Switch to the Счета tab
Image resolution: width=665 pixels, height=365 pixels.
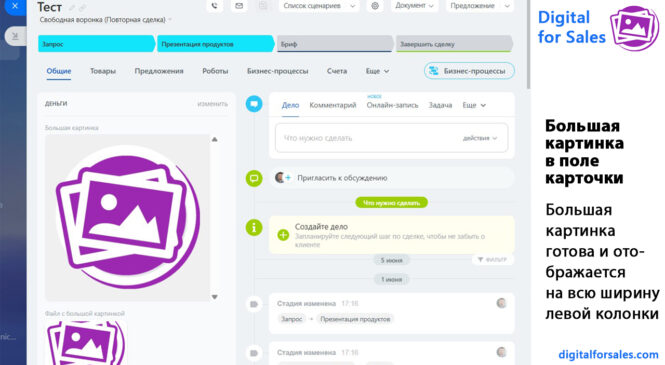click(x=337, y=71)
